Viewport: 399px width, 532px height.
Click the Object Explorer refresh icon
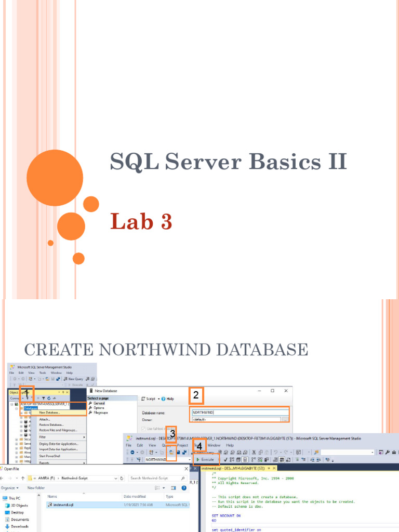tap(49, 398)
